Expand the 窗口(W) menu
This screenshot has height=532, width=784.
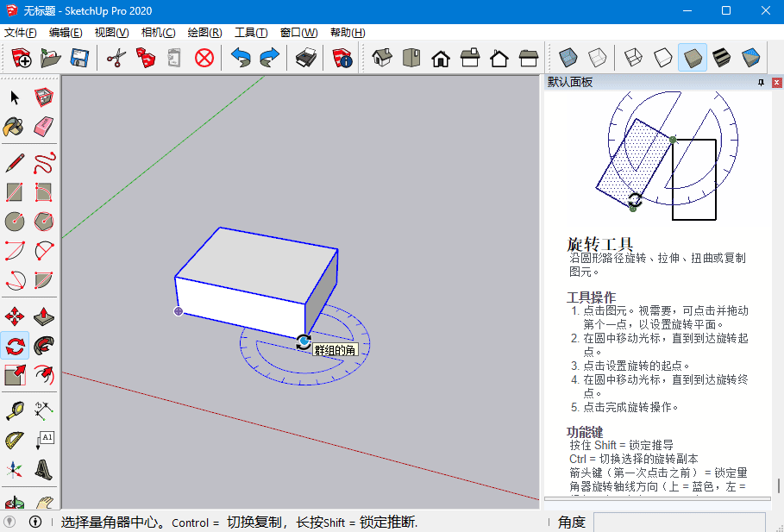(x=298, y=33)
